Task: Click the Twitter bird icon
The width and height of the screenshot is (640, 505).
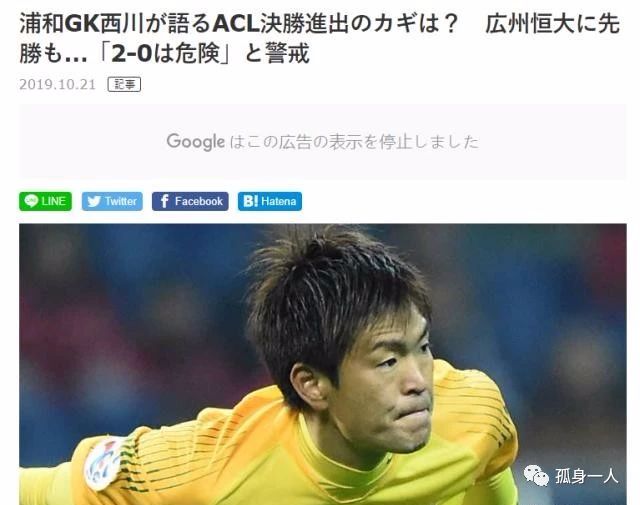Action: tap(94, 201)
